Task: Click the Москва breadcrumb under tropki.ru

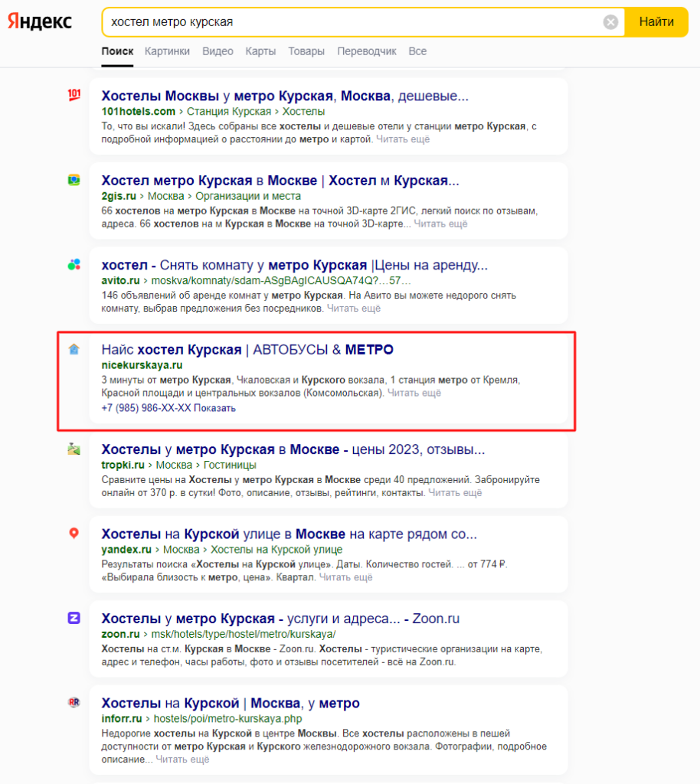Action: pos(174,465)
